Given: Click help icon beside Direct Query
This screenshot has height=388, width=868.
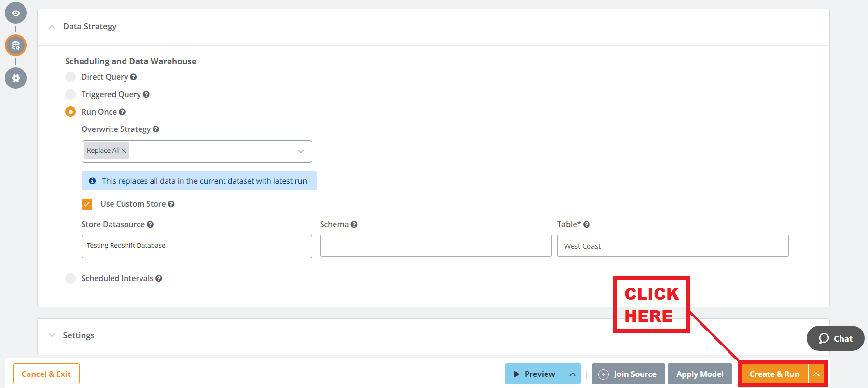Looking at the screenshot, I should coord(134,77).
